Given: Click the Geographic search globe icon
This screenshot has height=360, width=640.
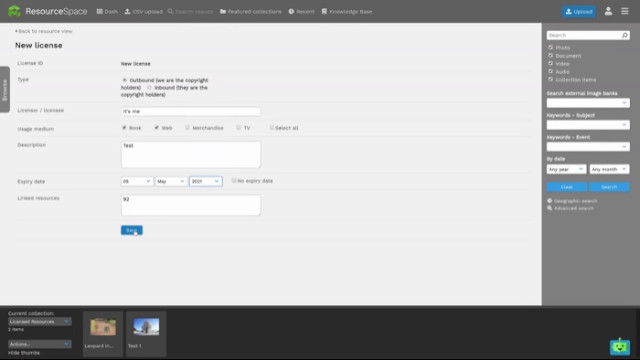Looking at the screenshot, I should click(x=549, y=201).
